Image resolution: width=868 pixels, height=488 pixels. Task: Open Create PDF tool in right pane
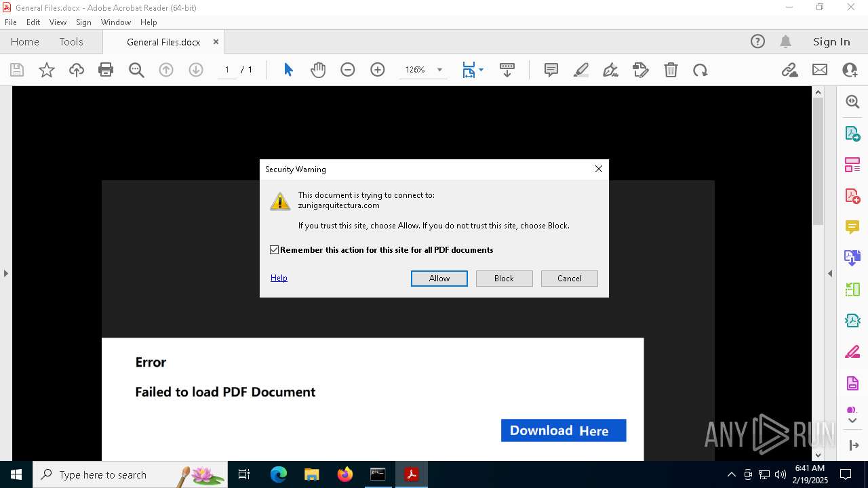click(852, 195)
